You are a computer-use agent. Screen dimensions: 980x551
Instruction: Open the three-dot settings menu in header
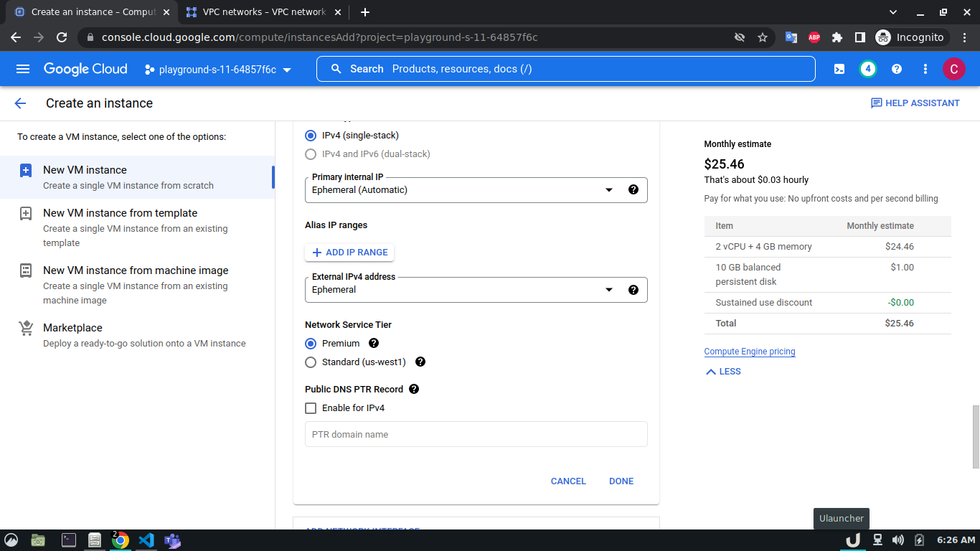click(x=925, y=69)
